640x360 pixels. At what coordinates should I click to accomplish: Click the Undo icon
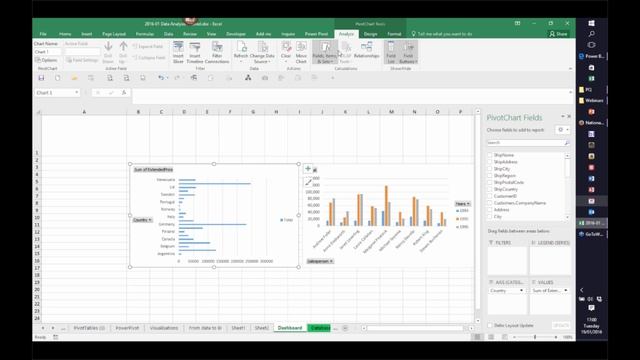point(161,78)
